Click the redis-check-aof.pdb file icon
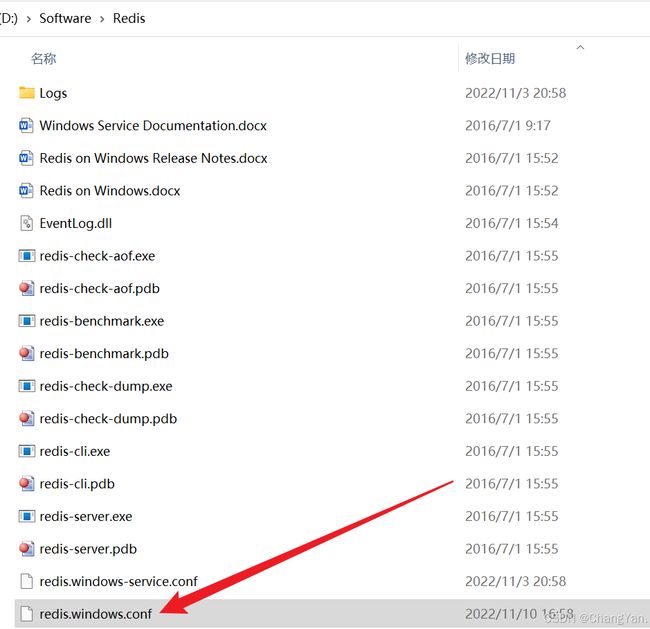This screenshot has width=650, height=629. click(x=27, y=288)
